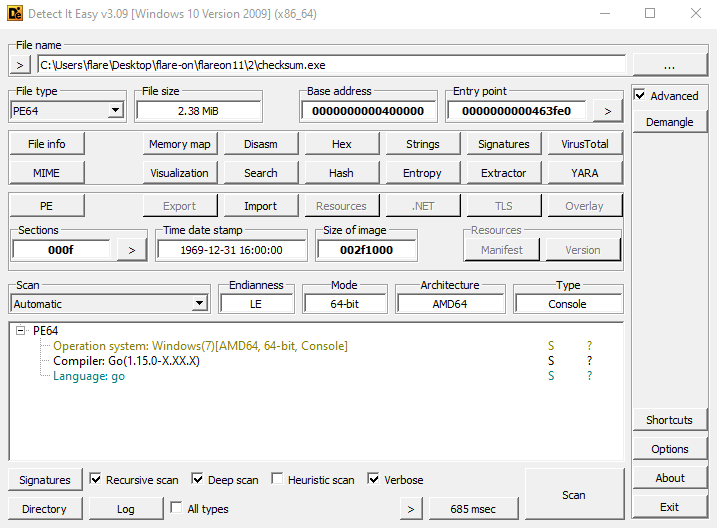Image resolution: width=717 pixels, height=528 pixels.
Task: Open the Entropy view
Action: [422, 173]
